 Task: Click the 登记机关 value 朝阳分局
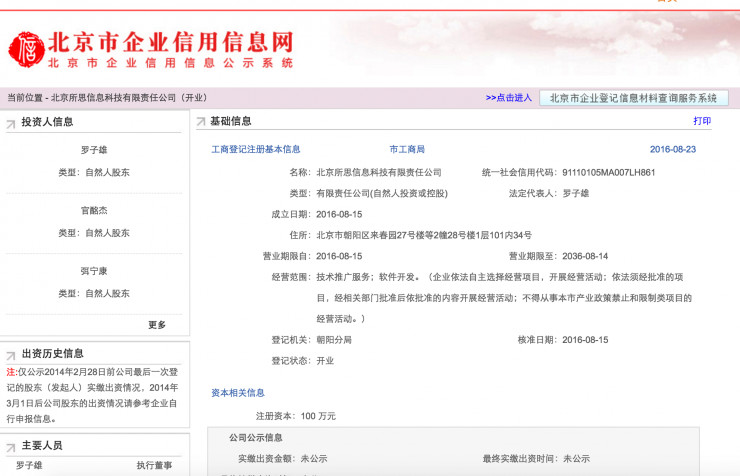point(334,340)
